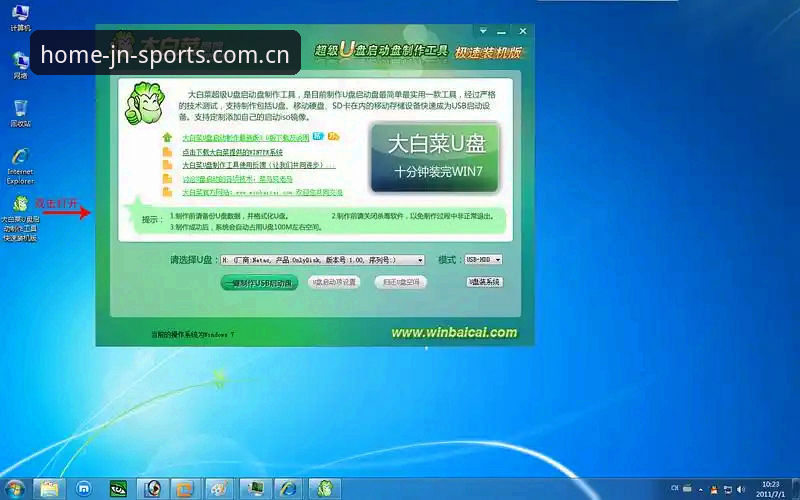Open the Windows Start menu orb
The image size is (800, 500).
tap(14, 488)
